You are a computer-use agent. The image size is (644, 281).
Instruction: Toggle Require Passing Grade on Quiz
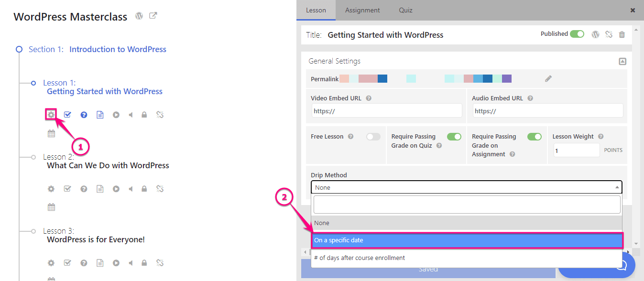click(454, 137)
